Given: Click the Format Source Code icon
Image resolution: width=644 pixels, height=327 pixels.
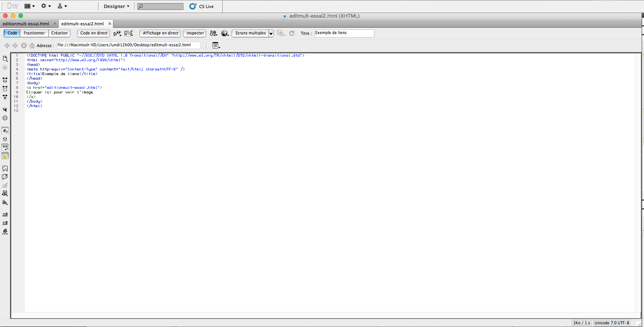Looking at the screenshot, I should 5,232.
